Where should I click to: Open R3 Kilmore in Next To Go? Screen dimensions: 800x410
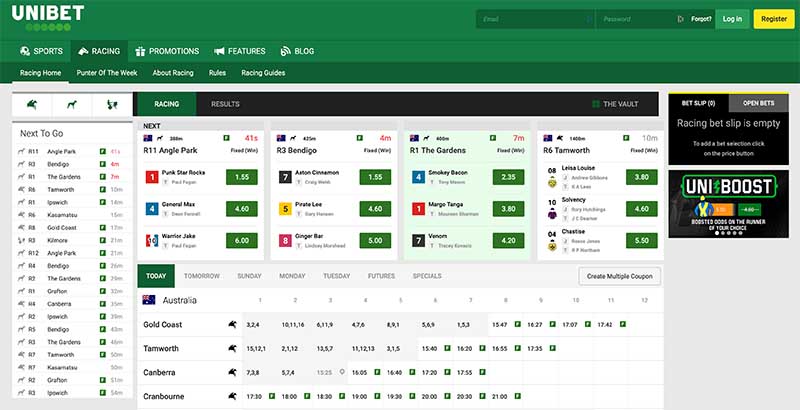tap(71, 240)
